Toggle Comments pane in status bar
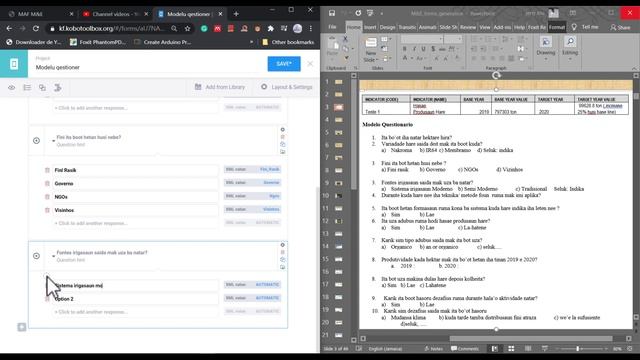The width and height of the screenshot is (640, 360). pyautogui.click(x=464, y=349)
